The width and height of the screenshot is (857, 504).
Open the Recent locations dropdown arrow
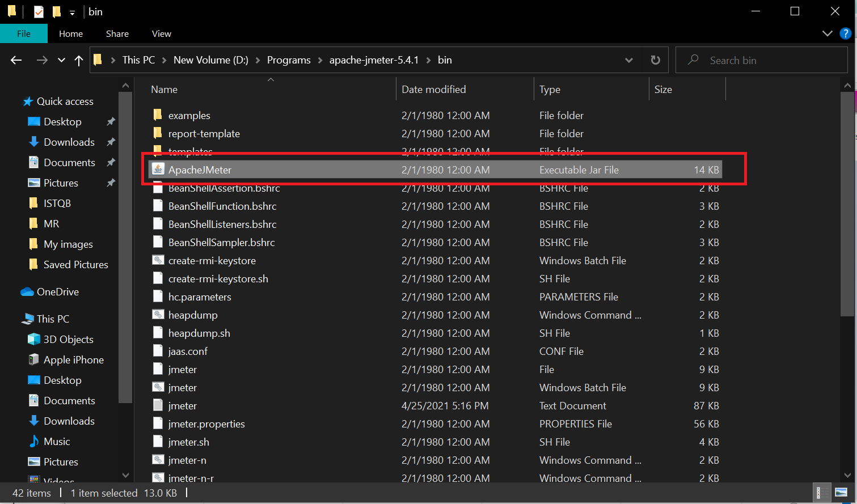pyautogui.click(x=61, y=60)
